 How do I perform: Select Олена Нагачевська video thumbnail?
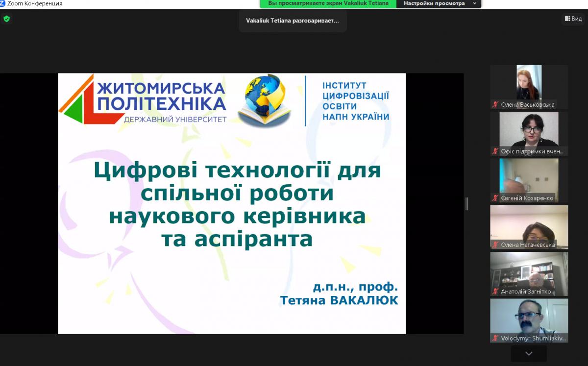(x=529, y=227)
